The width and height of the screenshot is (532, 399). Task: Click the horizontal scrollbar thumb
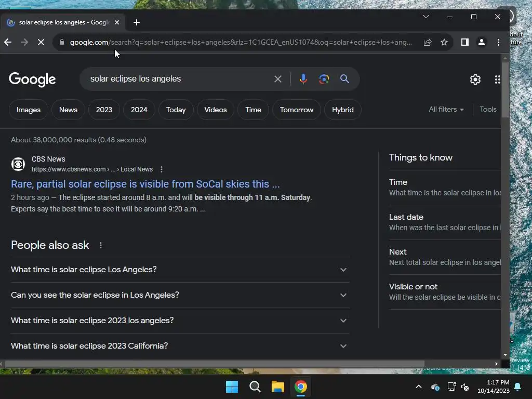pos(215,364)
